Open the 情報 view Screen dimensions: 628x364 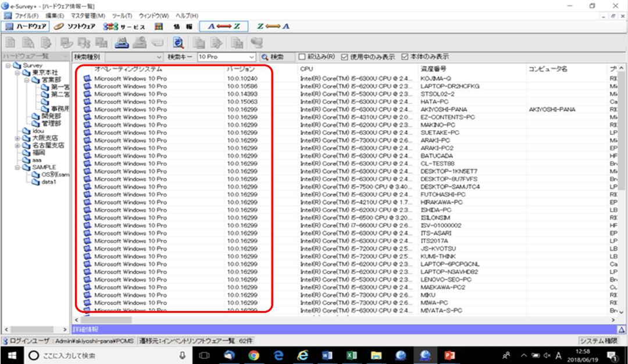point(174,26)
